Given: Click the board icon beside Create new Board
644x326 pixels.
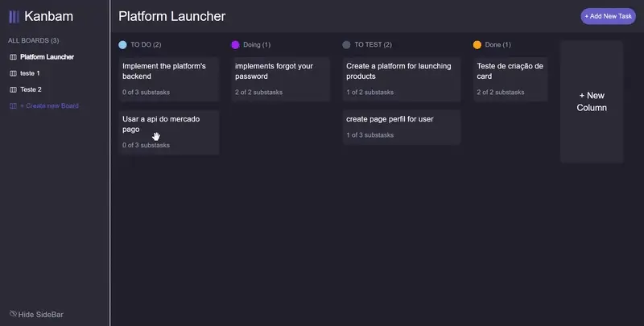Looking at the screenshot, I should tap(13, 106).
